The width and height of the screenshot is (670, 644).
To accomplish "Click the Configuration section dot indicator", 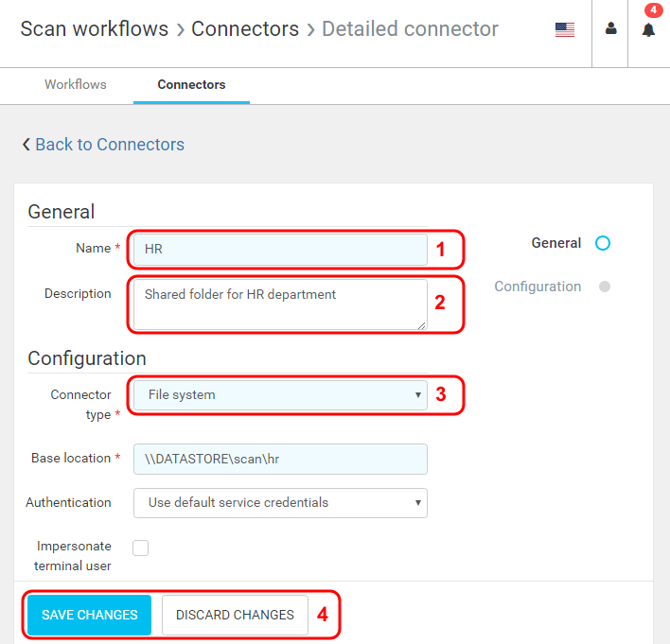I will (x=605, y=287).
